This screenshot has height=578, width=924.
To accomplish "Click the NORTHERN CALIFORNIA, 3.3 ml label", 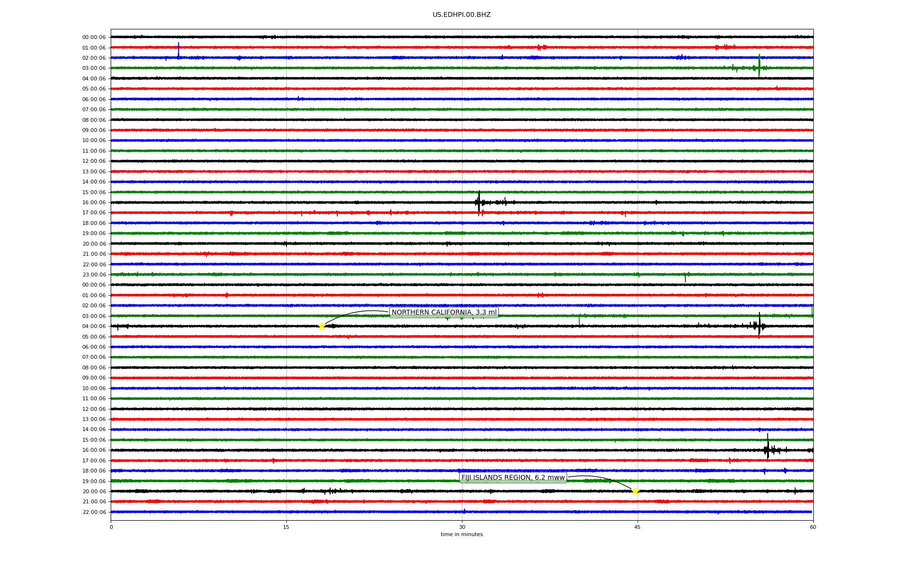I will coord(444,313).
